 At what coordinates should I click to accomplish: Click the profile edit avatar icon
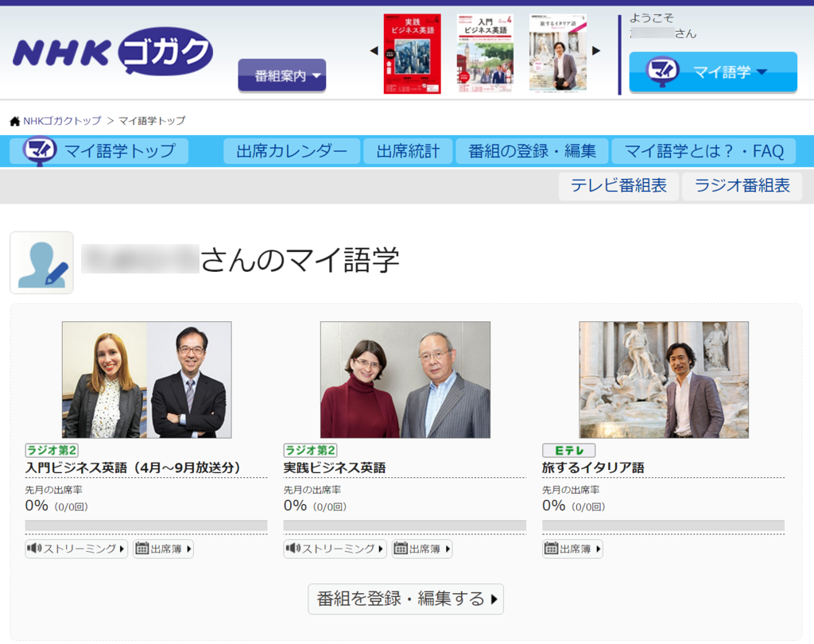[x=41, y=263]
